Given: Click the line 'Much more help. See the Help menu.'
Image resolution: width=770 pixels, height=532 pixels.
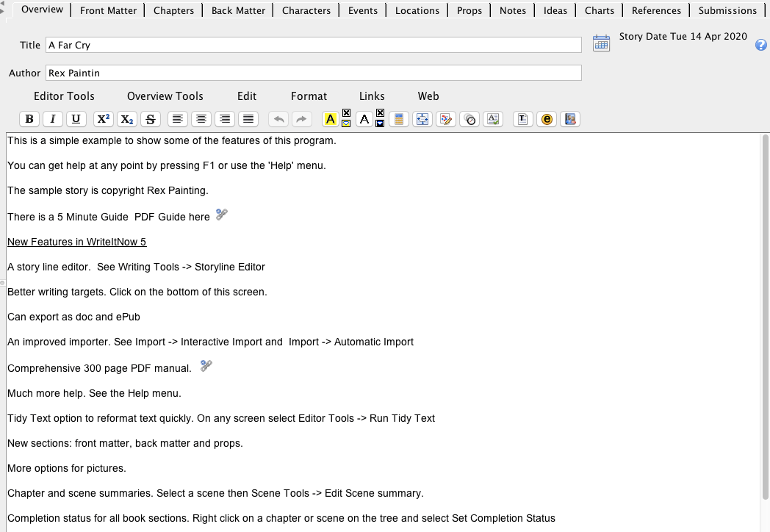Looking at the screenshot, I should pos(94,393).
